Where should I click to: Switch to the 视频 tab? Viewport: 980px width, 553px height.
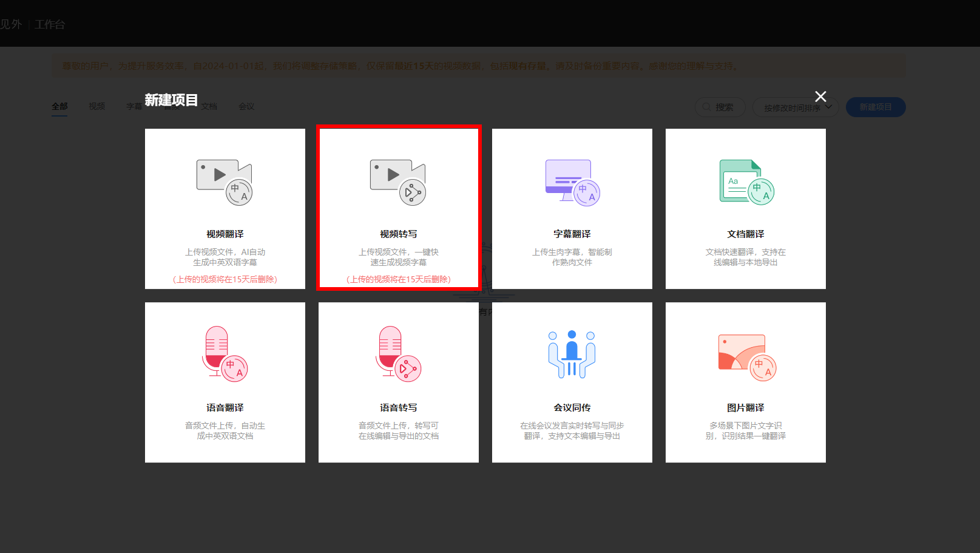coord(97,106)
